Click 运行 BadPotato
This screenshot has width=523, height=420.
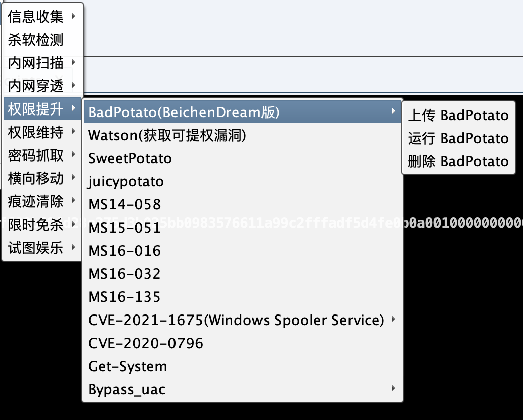coord(459,138)
